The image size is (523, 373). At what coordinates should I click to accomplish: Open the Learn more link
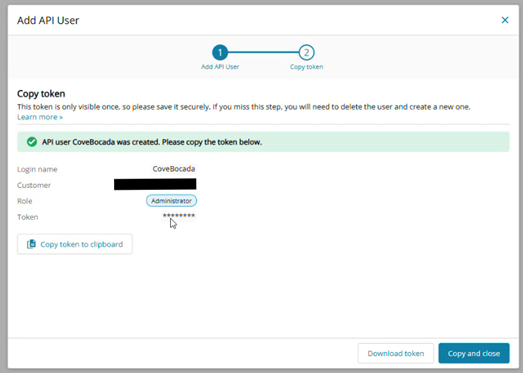click(x=40, y=117)
